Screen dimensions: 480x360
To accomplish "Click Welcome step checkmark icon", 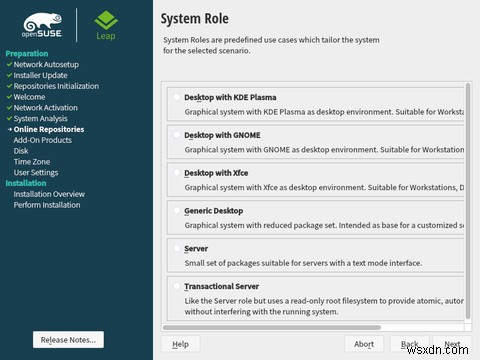I will (9, 97).
